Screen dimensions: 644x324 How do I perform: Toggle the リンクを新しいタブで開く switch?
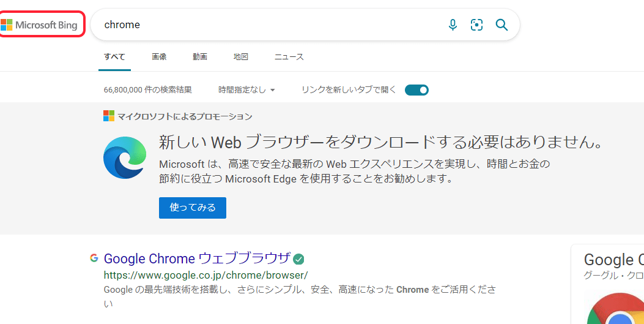(x=416, y=90)
